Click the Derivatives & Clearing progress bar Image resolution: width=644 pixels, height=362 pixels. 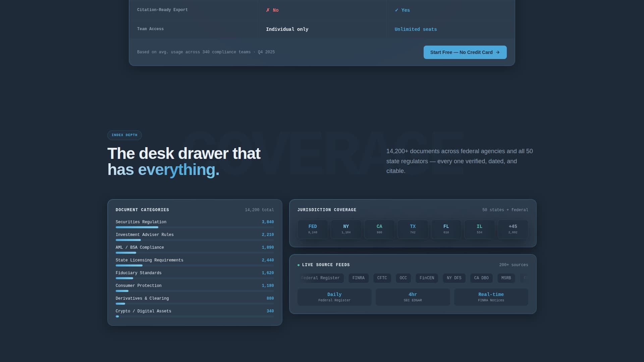click(195, 304)
